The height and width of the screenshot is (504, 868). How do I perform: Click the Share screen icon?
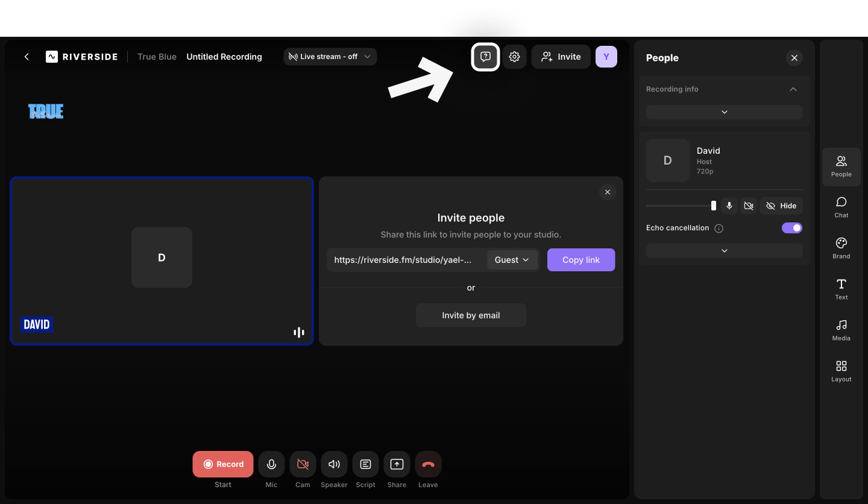(x=397, y=464)
